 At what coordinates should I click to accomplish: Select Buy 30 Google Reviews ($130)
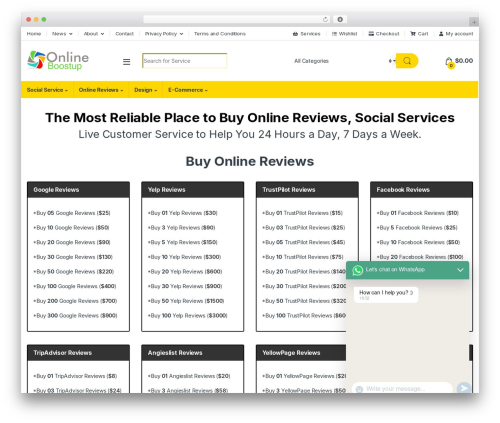(x=73, y=257)
